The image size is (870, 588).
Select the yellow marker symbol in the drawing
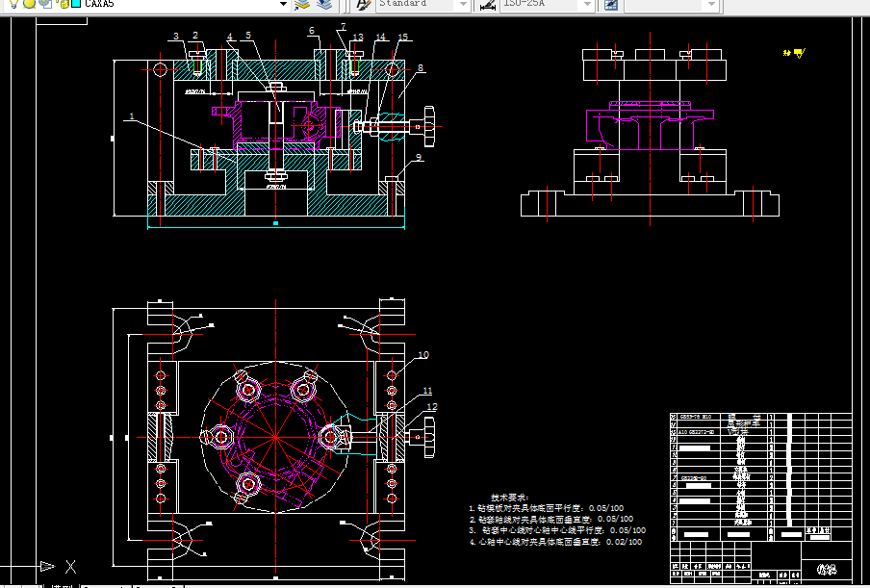tap(794, 53)
